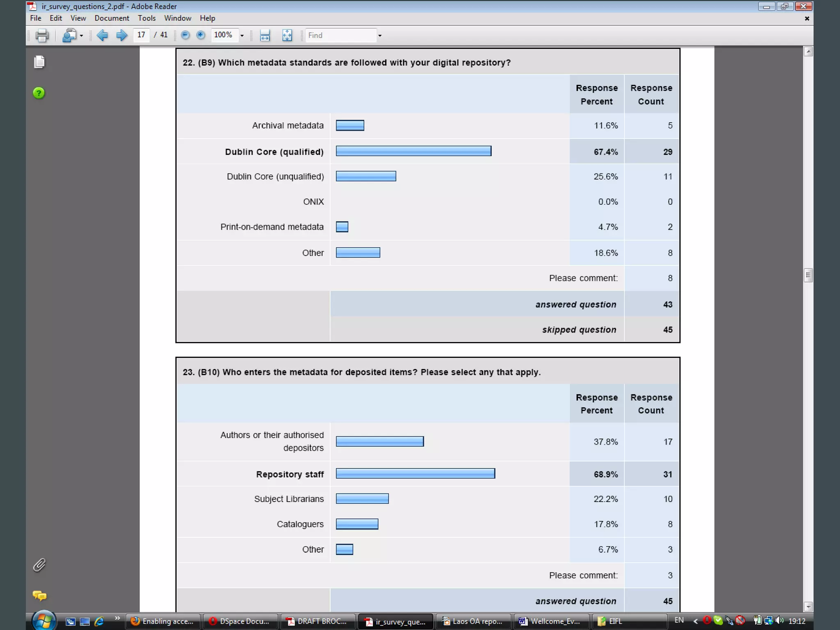Open the Document menu

[112, 18]
